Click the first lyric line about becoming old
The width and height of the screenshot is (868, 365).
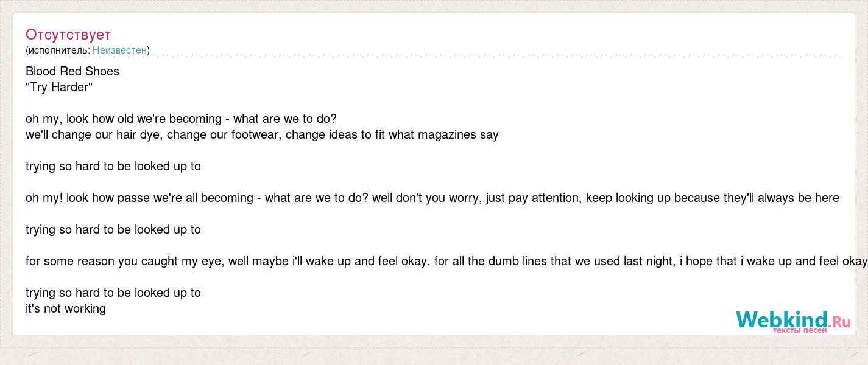(181, 119)
